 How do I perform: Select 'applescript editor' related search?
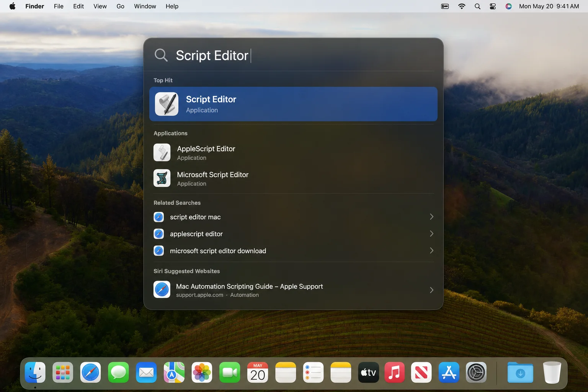(293, 234)
